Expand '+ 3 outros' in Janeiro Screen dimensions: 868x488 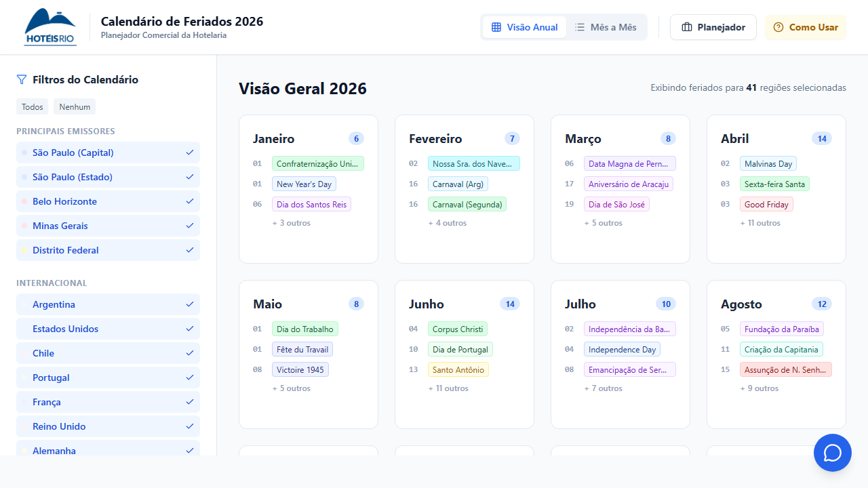tap(292, 223)
